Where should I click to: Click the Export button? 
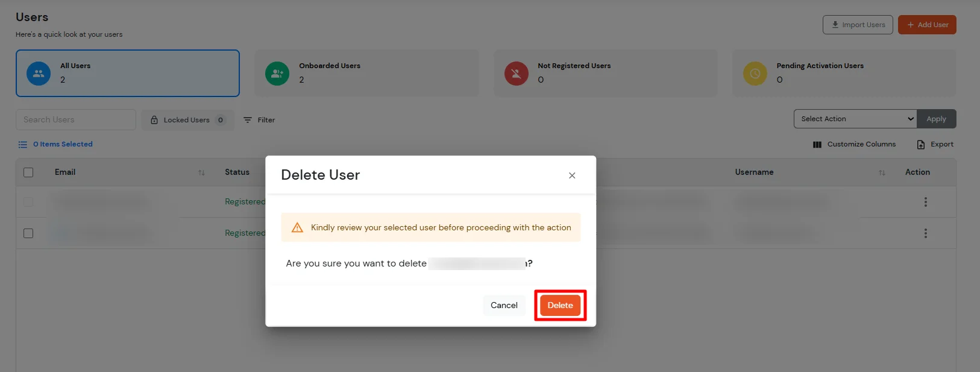pyautogui.click(x=935, y=144)
